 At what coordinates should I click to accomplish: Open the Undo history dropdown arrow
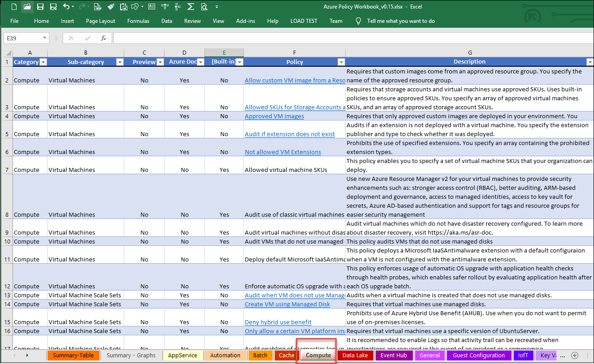pyautogui.click(x=73, y=7)
